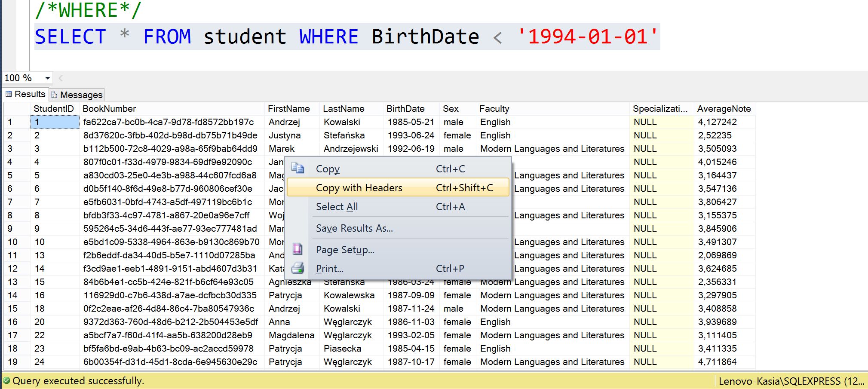Click BirthDate cell 1987-11-24
This screenshot has width=868, height=389.
pos(411,309)
